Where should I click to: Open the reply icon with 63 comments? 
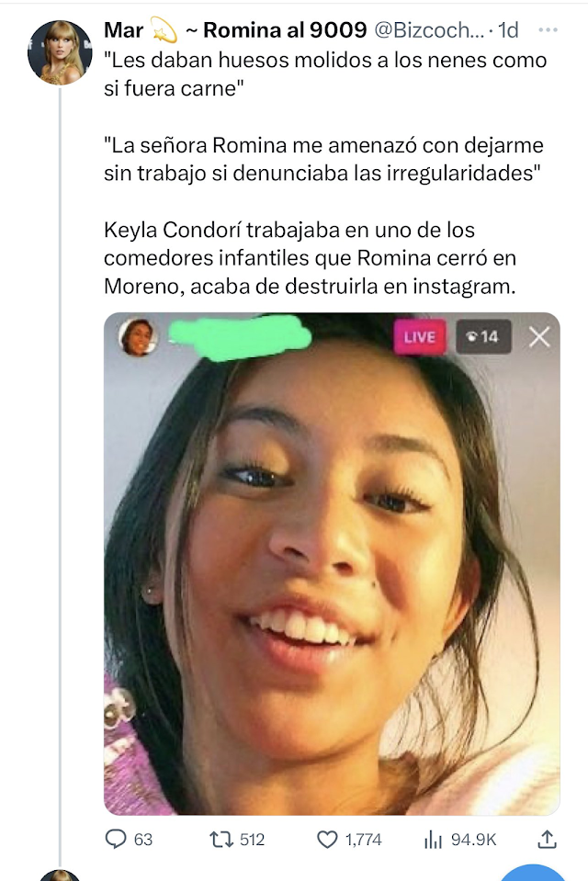(x=116, y=839)
